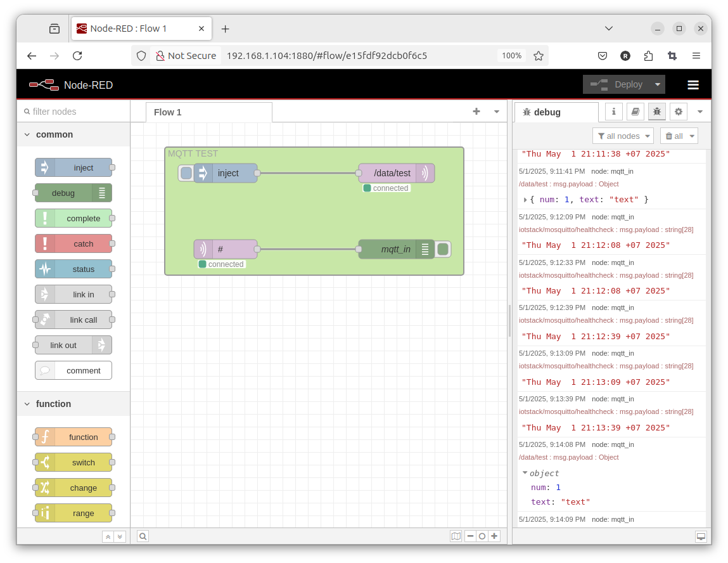Screen dimensions: 728x563
Task: Trigger the canvas inject node button
Action: click(x=186, y=173)
